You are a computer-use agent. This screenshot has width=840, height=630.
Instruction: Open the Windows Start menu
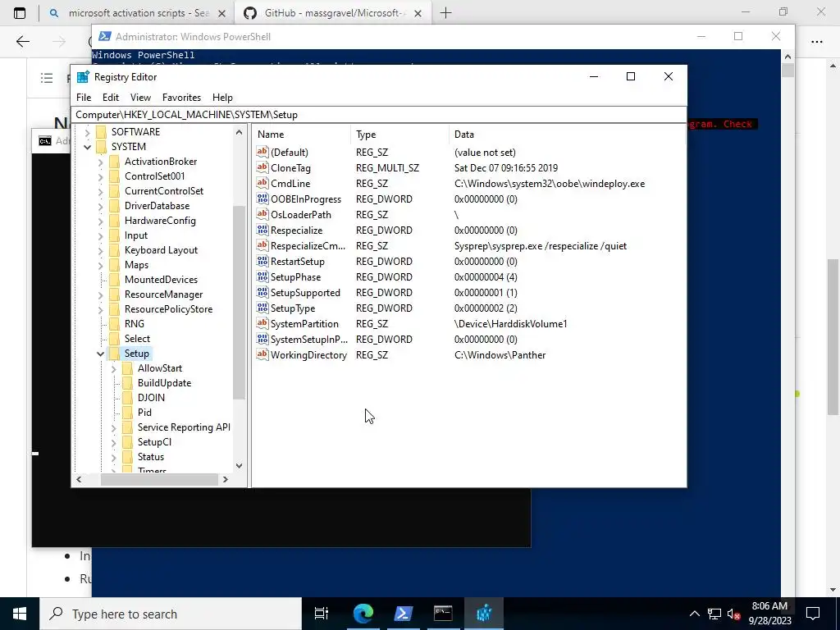[20, 614]
